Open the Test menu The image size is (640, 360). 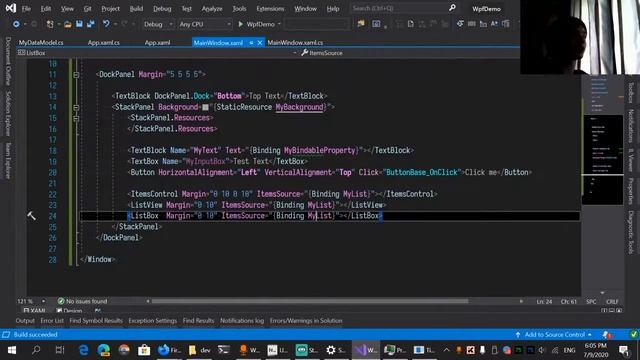point(186,9)
